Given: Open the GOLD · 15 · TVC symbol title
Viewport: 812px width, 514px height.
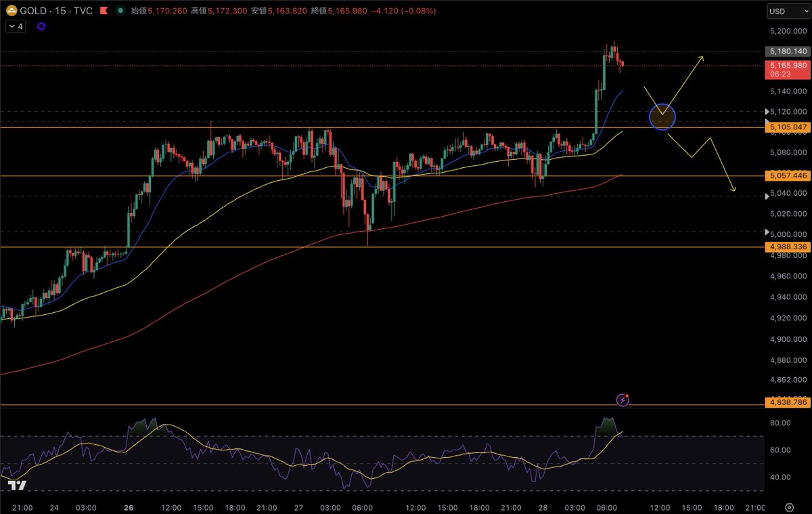Looking at the screenshot, I should (x=55, y=11).
